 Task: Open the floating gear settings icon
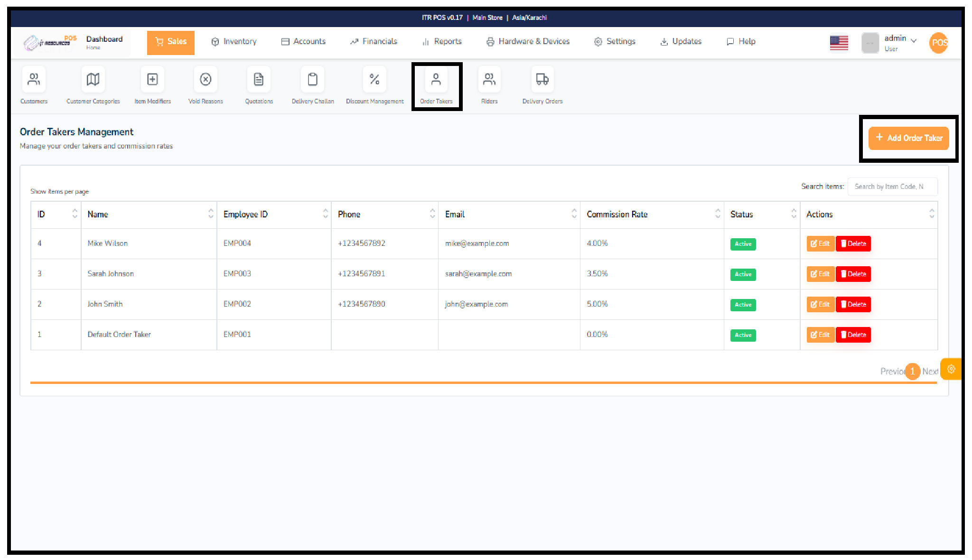coord(951,369)
